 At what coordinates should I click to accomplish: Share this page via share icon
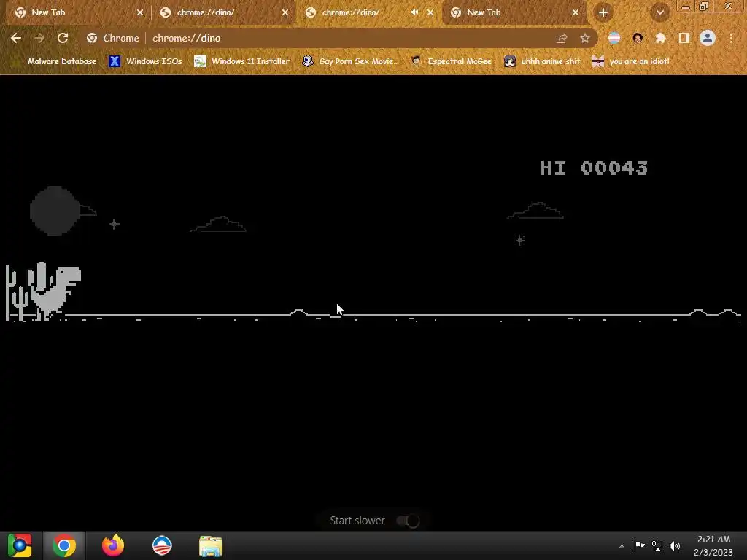(562, 38)
